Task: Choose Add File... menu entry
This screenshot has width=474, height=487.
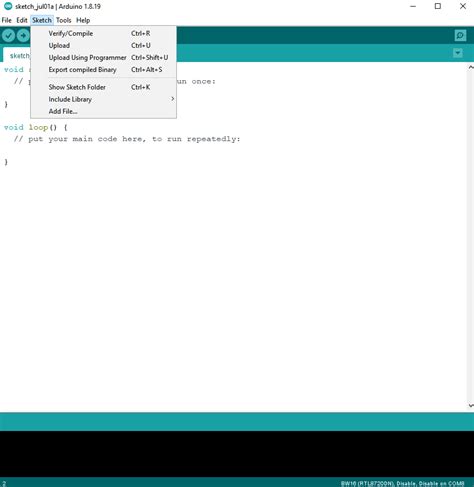Action: click(103, 111)
